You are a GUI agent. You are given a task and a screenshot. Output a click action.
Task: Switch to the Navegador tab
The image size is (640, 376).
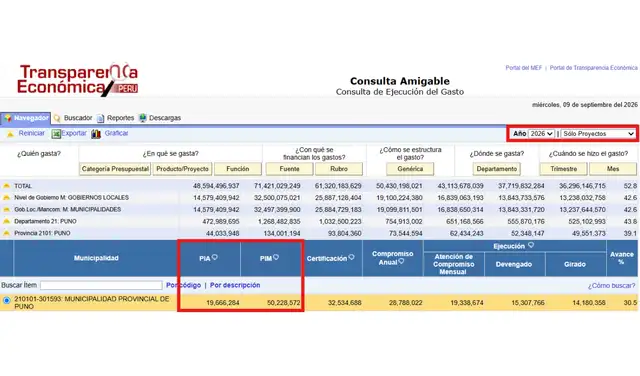pyautogui.click(x=25, y=118)
